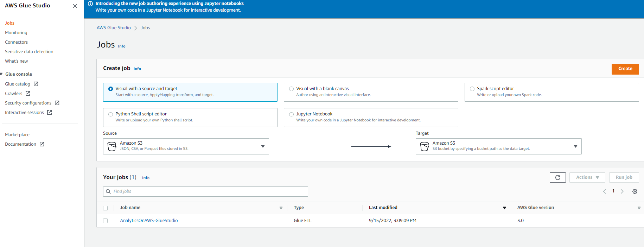Screen dimensions: 644x247
Task: Close the AWS Glue Studio side panel
Action: [x=75, y=6]
